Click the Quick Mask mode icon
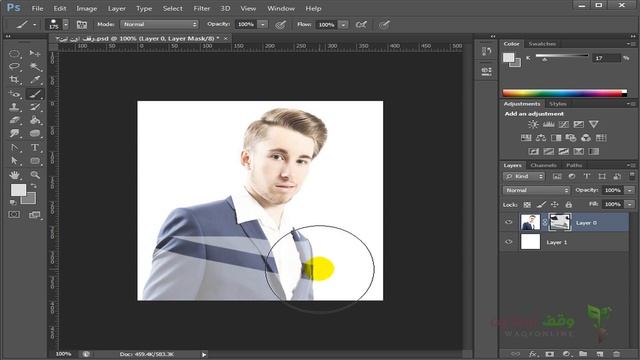 14,214
